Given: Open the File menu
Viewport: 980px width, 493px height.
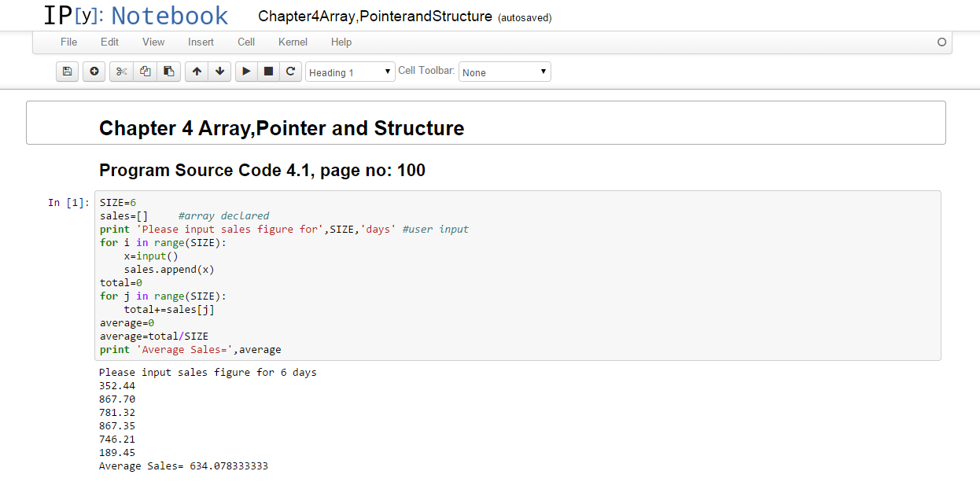Looking at the screenshot, I should [x=69, y=42].
